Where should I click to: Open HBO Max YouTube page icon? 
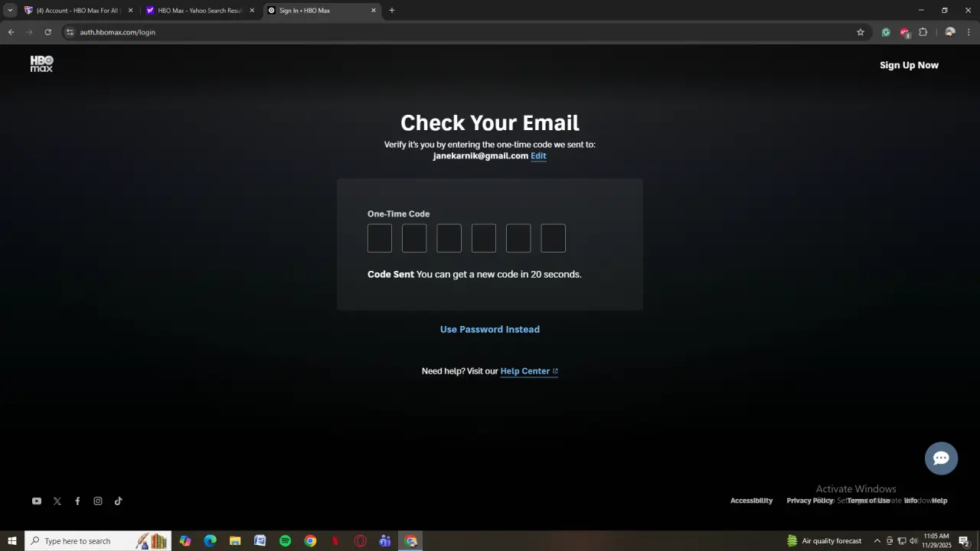pyautogui.click(x=36, y=501)
